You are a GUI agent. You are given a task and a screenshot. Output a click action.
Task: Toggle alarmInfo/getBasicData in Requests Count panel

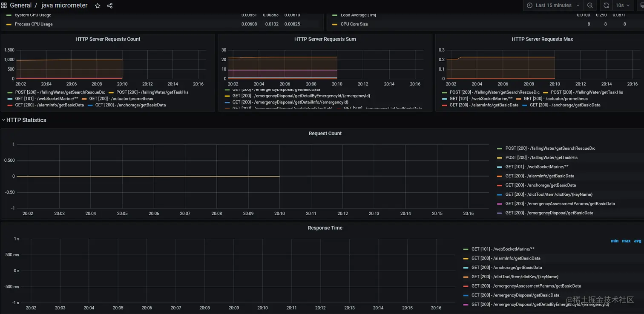(49, 105)
